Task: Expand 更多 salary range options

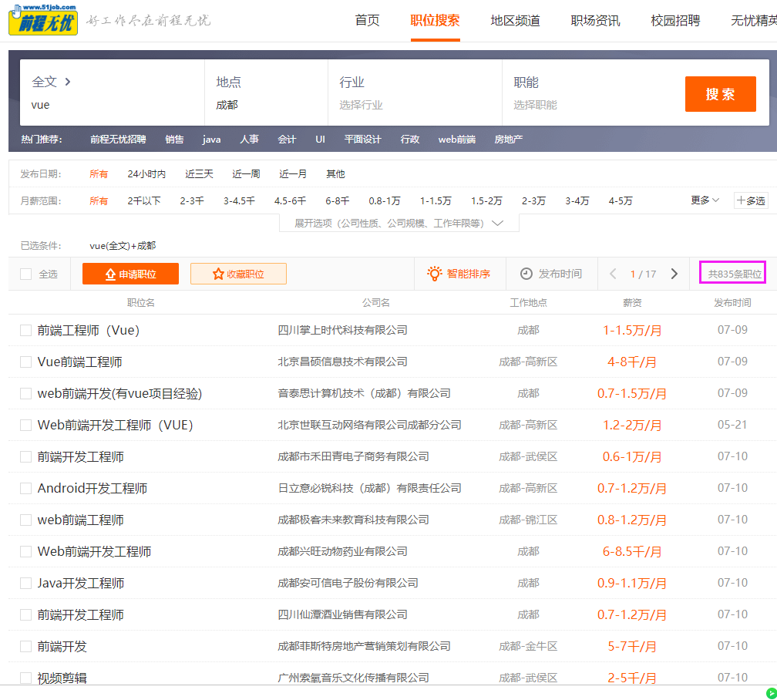Action: pyautogui.click(x=705, y=200)
